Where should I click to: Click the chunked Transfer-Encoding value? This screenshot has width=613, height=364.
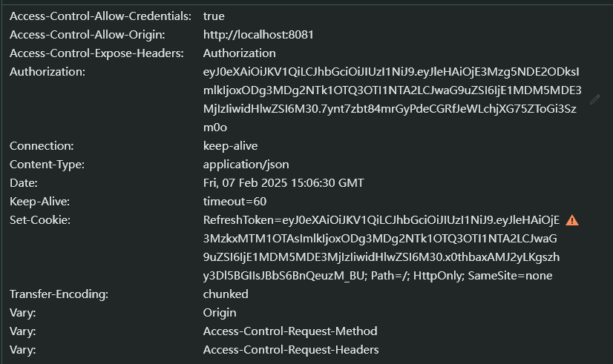tap(226, 294)
